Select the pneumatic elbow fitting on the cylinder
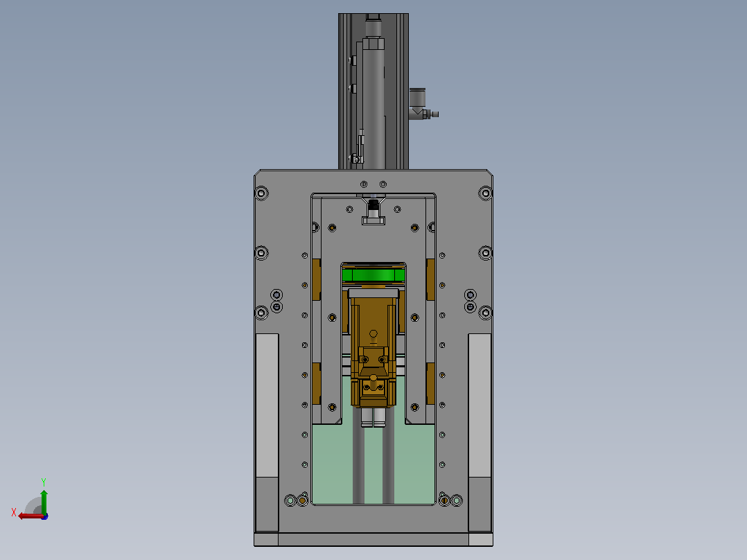 point(423,105)
